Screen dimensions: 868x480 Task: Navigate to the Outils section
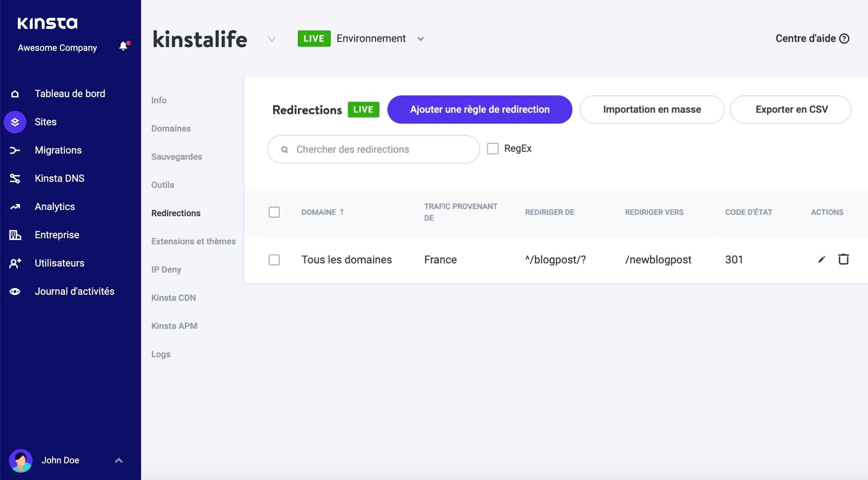tap(162, 184)
